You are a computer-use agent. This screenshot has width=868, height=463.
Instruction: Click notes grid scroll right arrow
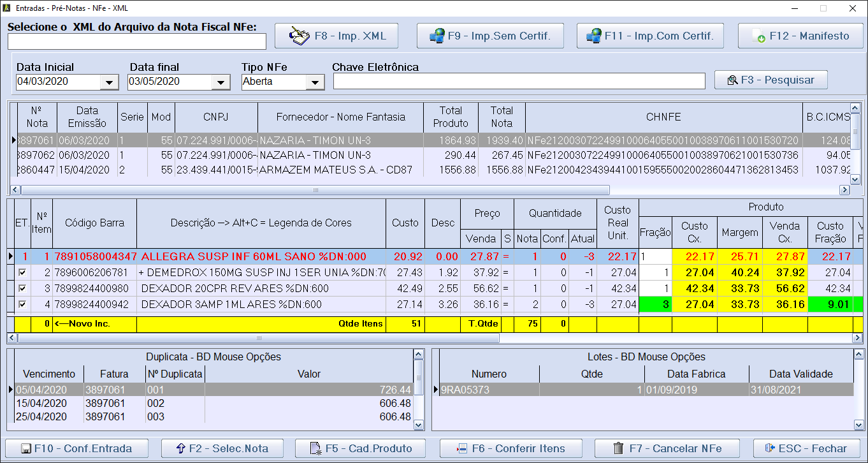point(845,190)
